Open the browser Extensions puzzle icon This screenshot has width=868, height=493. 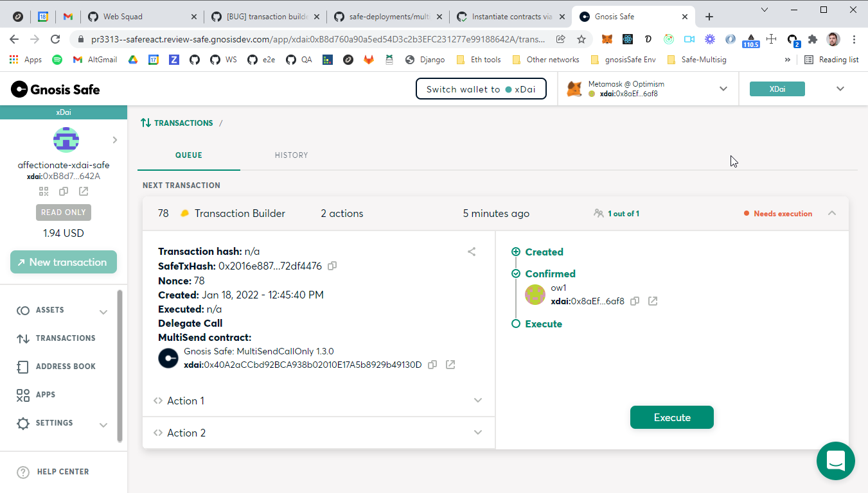tap(813, 39)
